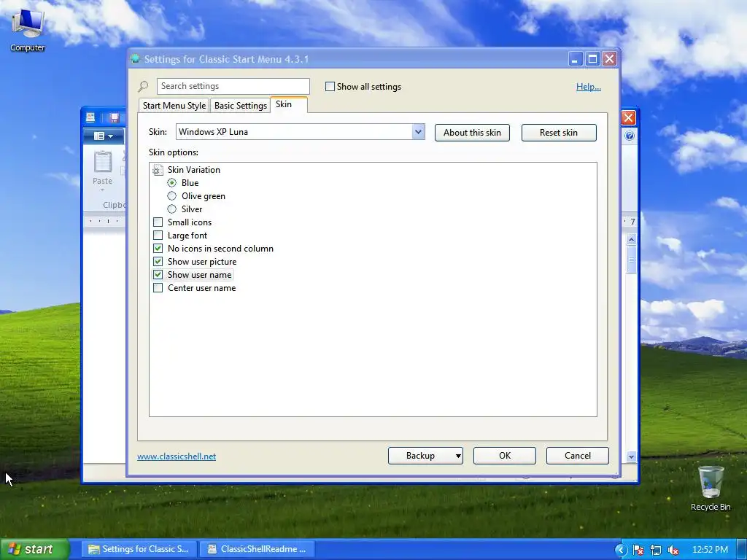
Task: Toggle the Show all settings checkbox
Action: click(x=330, y=87)
